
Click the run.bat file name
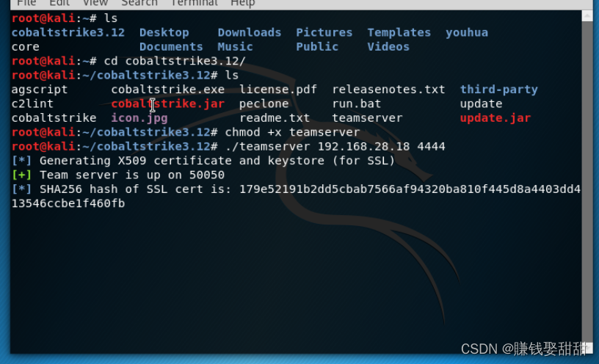coord(357,103)
